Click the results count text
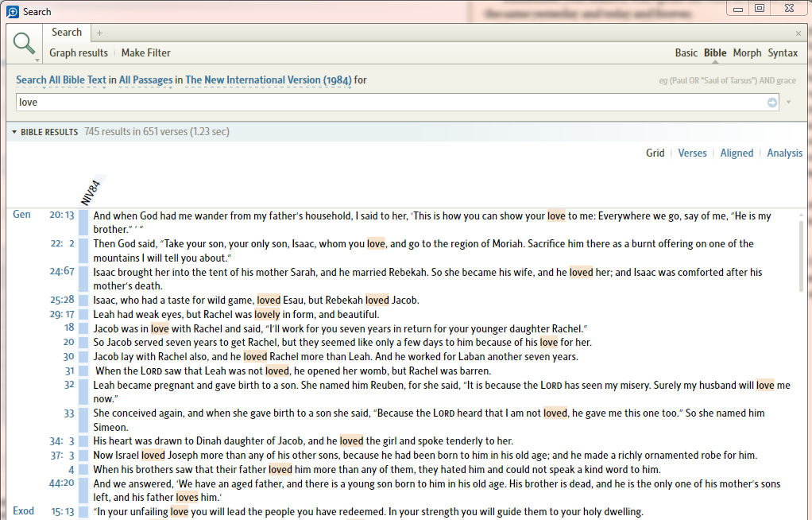Image resolution: width=812 pixels, height=520 pixels. (157, 132)
